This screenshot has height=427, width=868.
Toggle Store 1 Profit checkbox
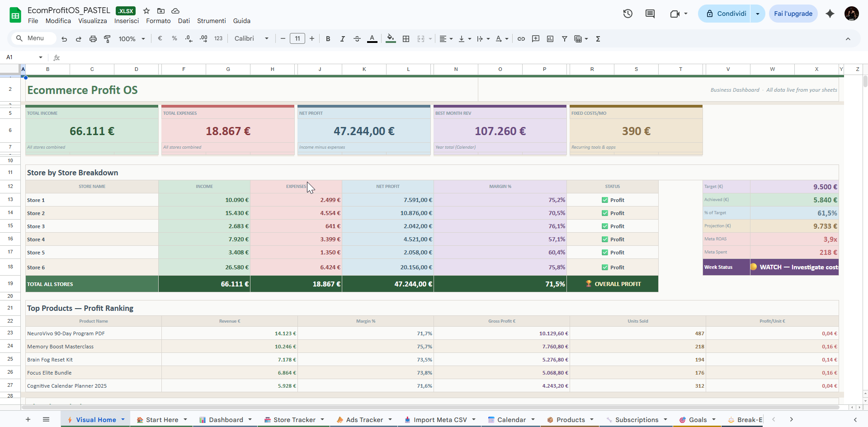605,200
